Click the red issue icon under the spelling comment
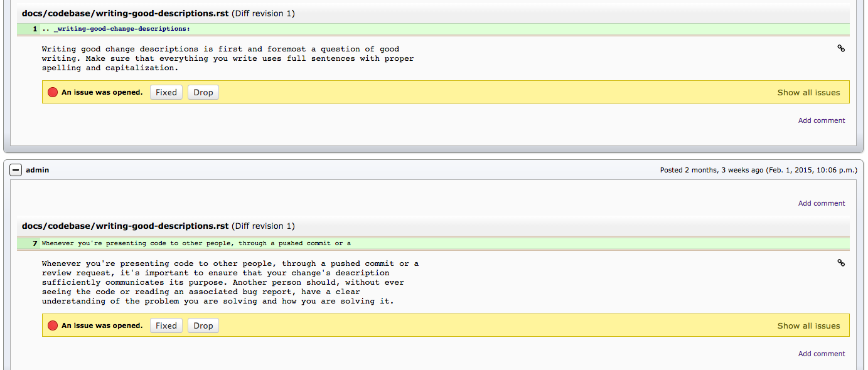 click(53, 92)
